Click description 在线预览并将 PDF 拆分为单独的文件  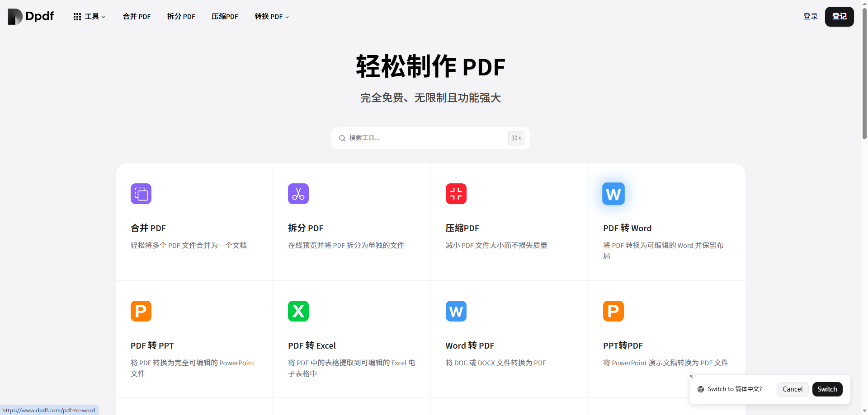346,245
